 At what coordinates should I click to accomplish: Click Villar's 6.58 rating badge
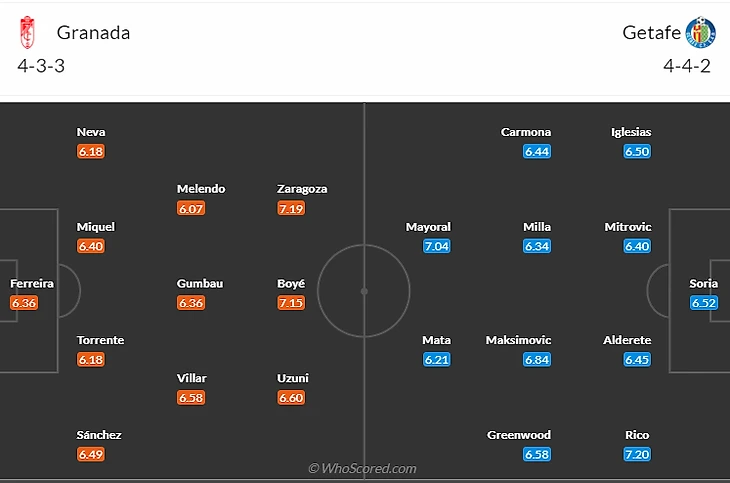tap(190, 398)
